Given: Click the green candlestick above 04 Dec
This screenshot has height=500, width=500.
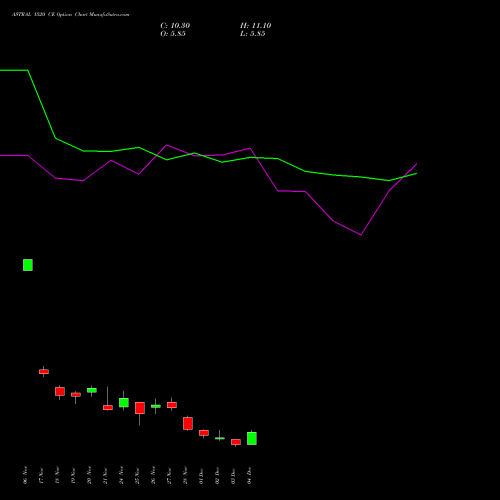Looking at the screenshot, I should click(252, 438).
